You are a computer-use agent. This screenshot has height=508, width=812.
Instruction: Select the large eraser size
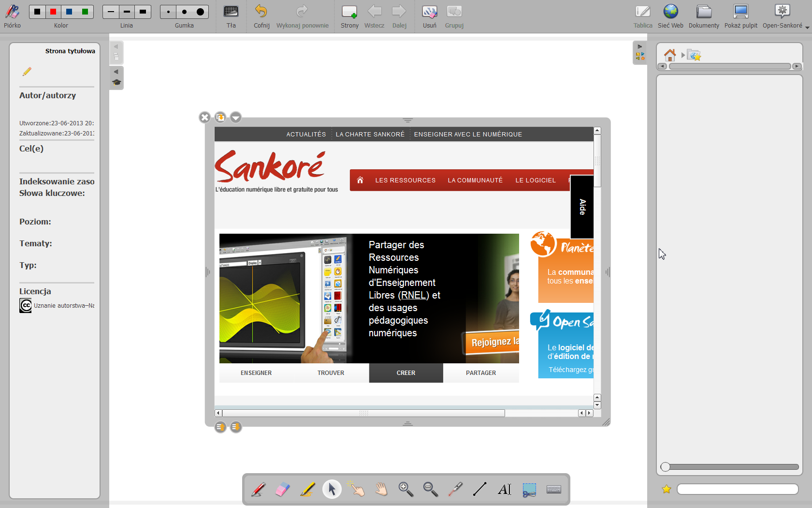[200, 12]
